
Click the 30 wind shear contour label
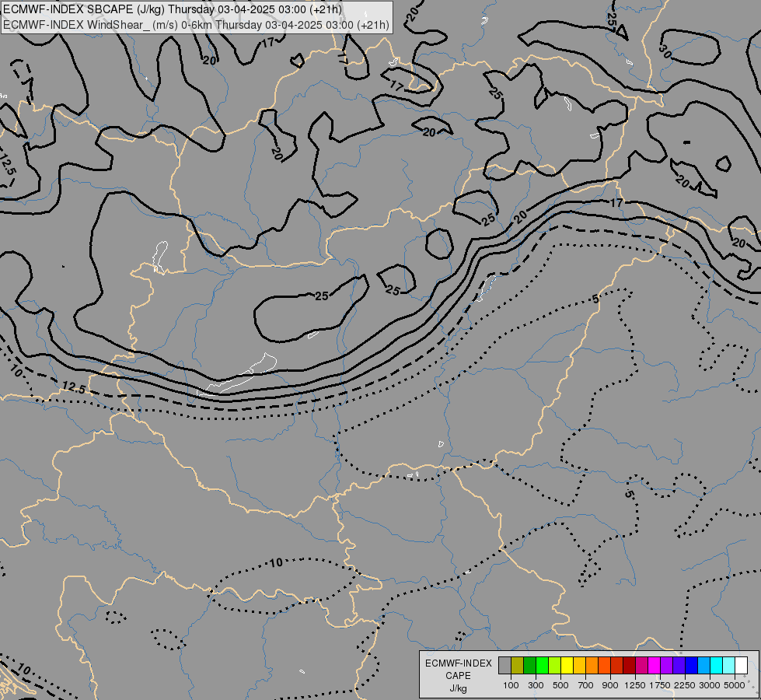click(x=665, y=51)
